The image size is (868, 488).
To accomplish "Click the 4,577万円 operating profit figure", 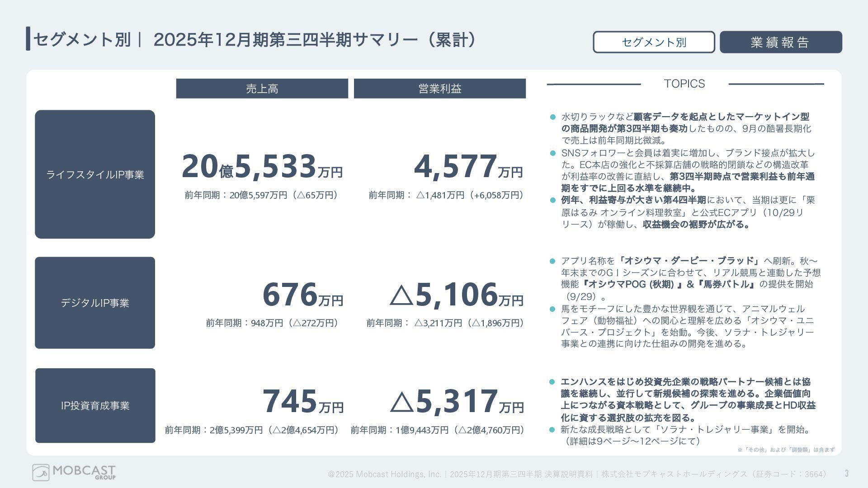I will (x=468, y=166).
